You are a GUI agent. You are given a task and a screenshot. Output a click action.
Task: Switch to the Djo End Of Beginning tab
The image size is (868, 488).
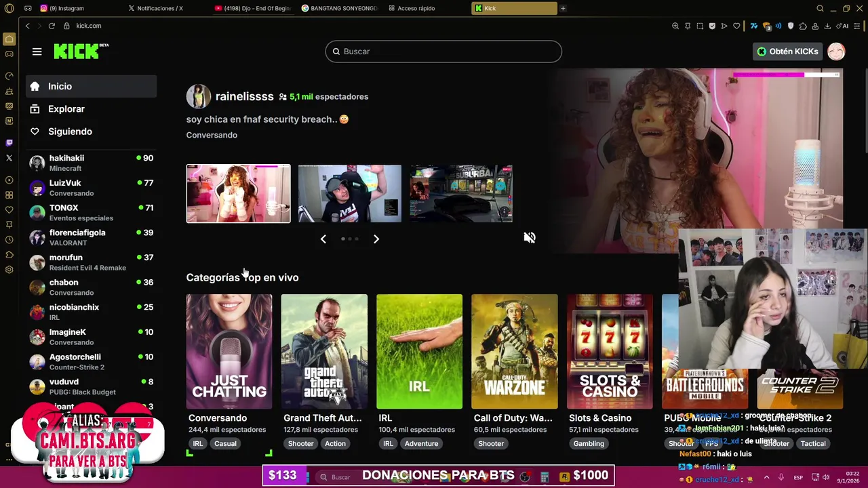coord(253,8)
